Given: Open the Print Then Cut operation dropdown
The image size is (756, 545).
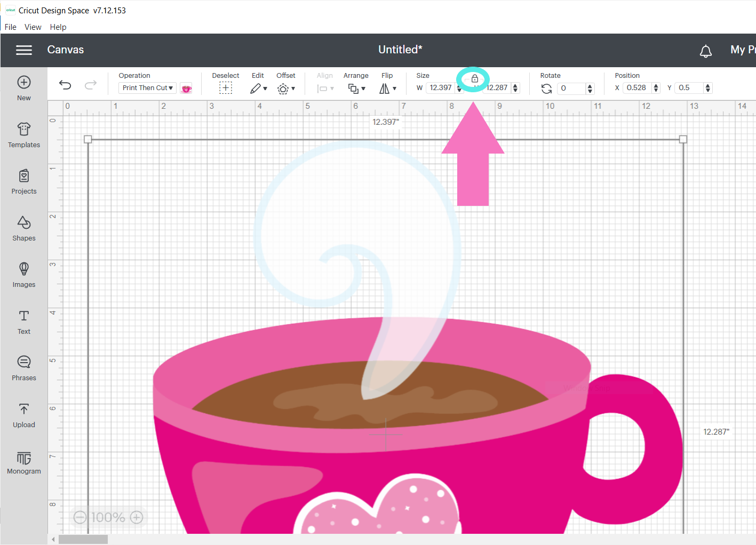Looking at the screenshot, I should pos(147,87).
